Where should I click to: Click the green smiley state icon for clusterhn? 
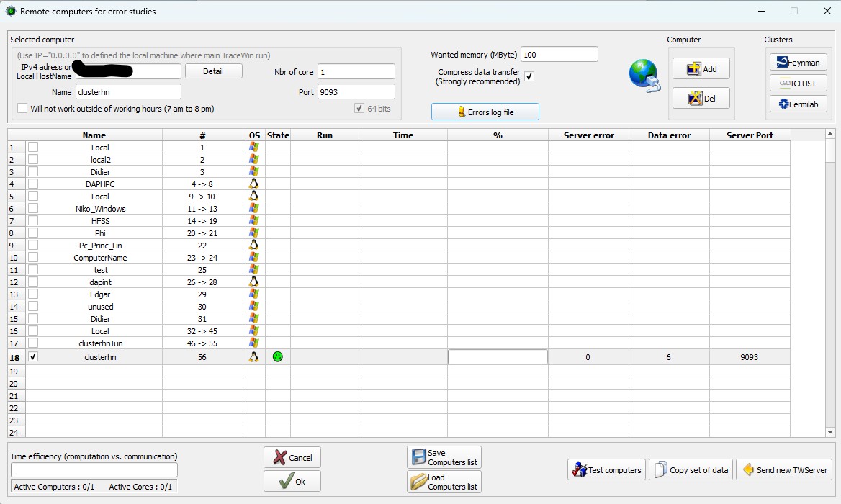pos(278,357)
